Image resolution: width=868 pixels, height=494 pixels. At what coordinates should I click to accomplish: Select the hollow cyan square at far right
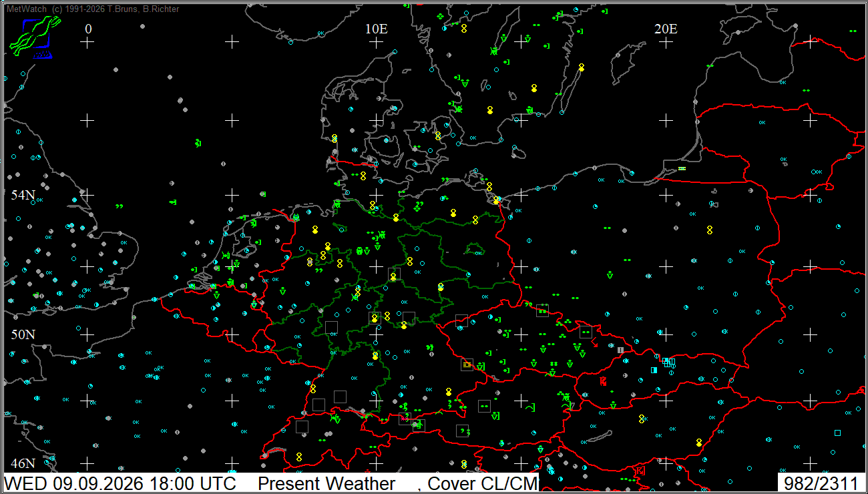837,433
